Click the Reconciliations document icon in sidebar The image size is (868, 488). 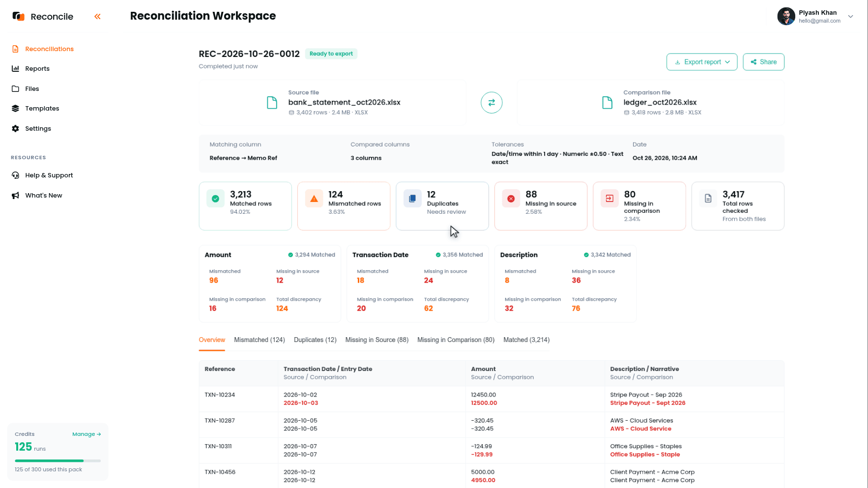tap(15, 49)
